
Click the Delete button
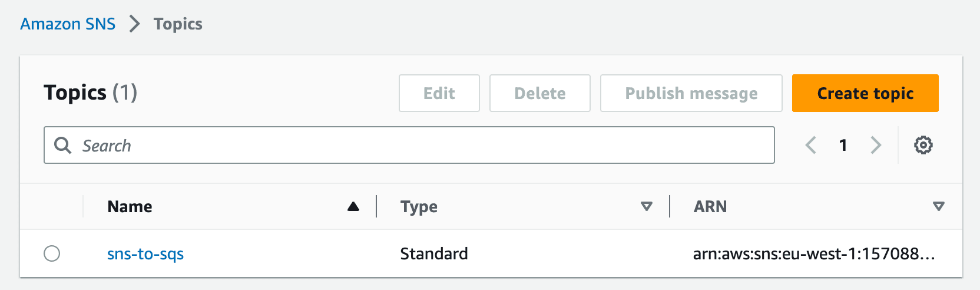(x=540, y=93)
